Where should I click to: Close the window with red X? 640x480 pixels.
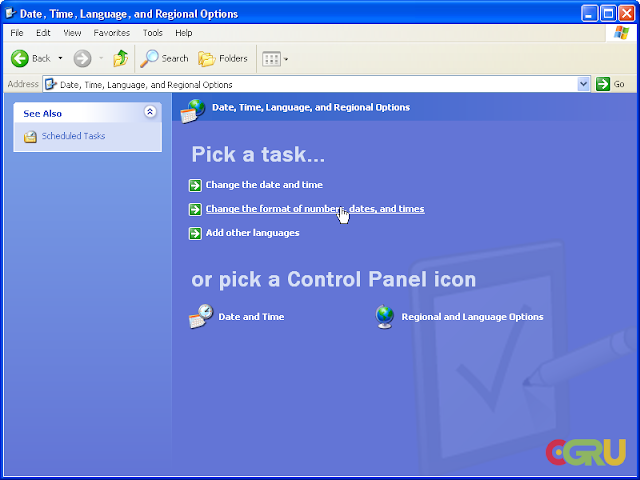click(x=627, y=13)
